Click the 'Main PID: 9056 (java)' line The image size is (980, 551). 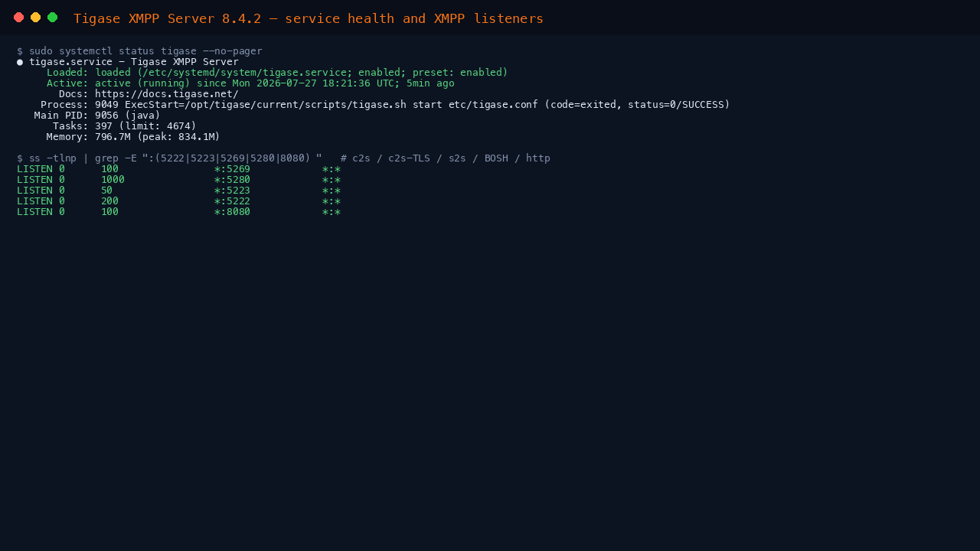97,116
